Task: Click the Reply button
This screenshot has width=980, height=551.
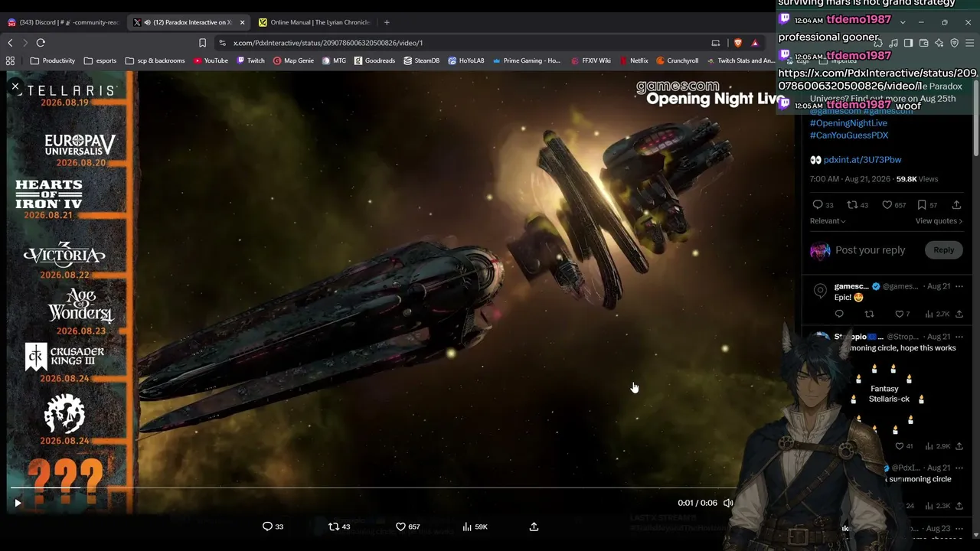Action: pos(943,250)
